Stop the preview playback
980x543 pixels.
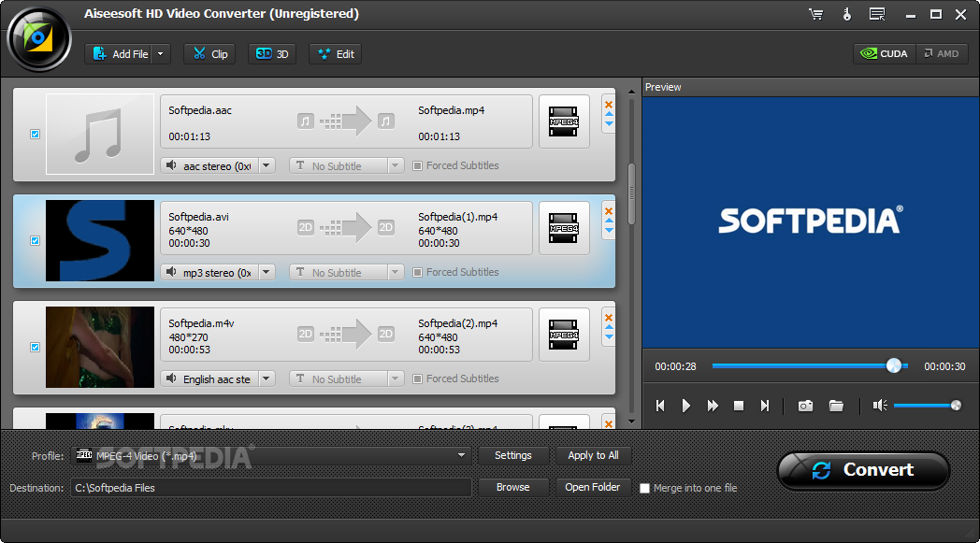pos(738,406)
